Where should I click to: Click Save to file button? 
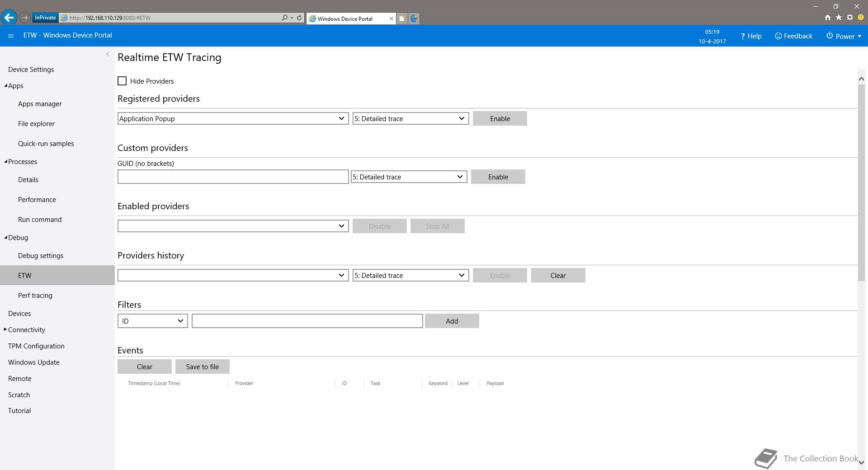202,367
